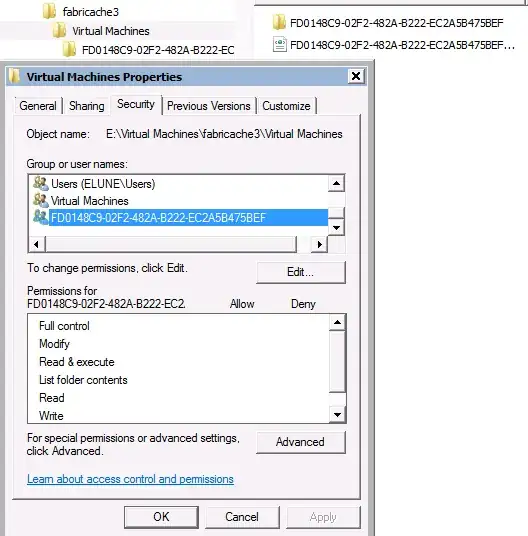Click the group list scroll left arrow
The height and width of the screenshot is (536, 528).
pos(37,244)
